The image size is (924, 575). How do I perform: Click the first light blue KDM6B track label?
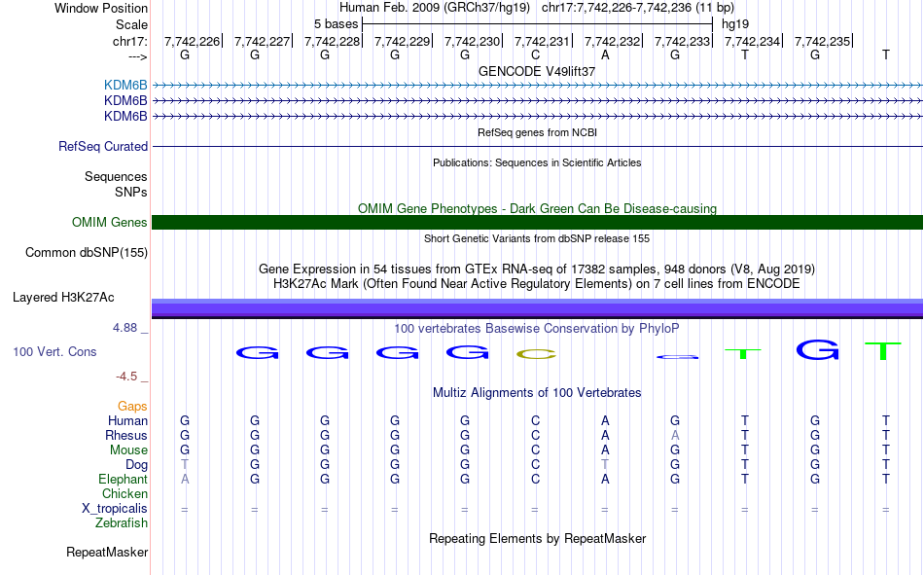click(125, 85)
